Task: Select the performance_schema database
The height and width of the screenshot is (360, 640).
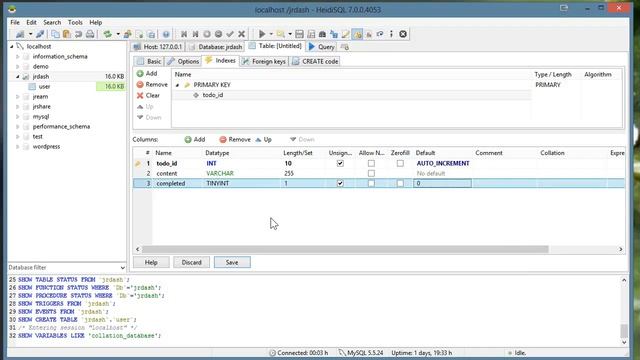Action: (61, 127)
